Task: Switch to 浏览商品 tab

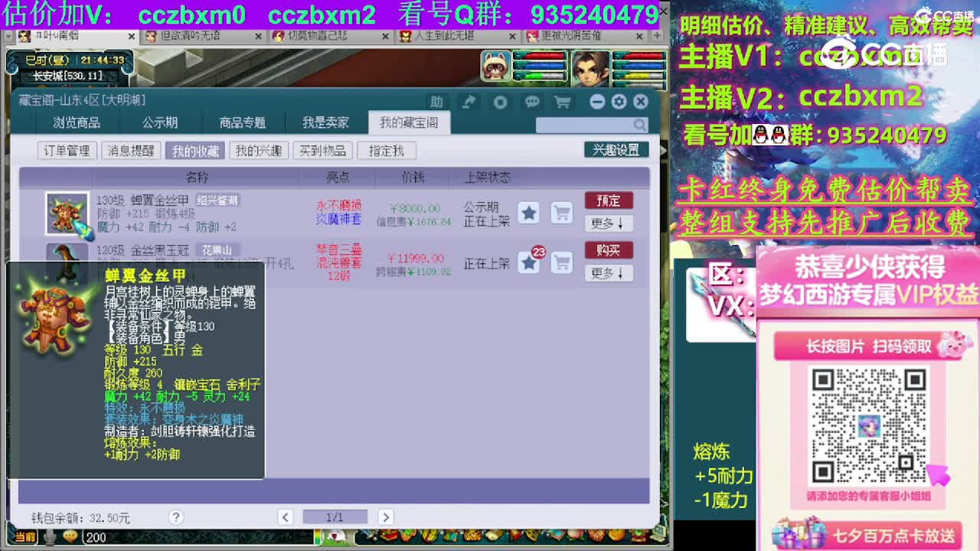Action: tap(77, 122)
